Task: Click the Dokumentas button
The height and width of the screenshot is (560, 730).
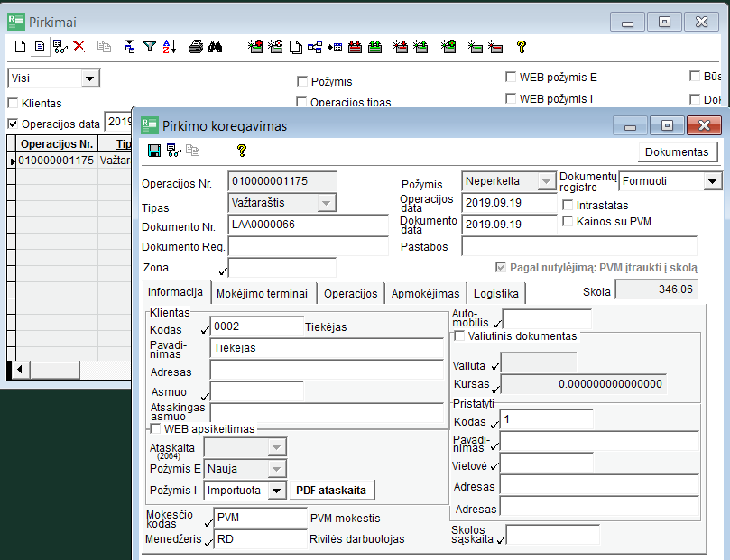Action: pyautogui.click(x=677, y=152)
